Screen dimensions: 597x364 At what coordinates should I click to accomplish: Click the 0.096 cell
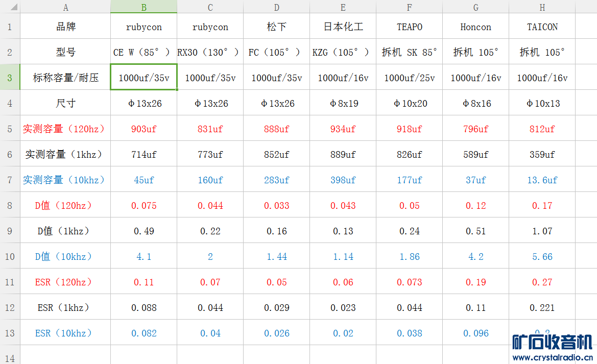click(475, 333)
